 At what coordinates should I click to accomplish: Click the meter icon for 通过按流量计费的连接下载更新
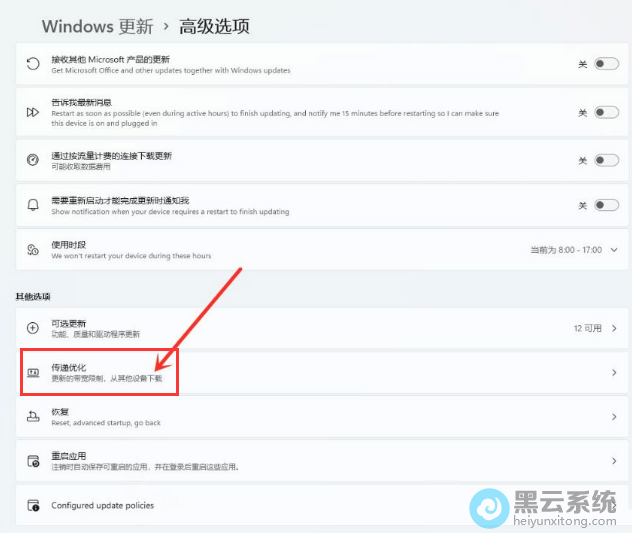click(33, 160)
